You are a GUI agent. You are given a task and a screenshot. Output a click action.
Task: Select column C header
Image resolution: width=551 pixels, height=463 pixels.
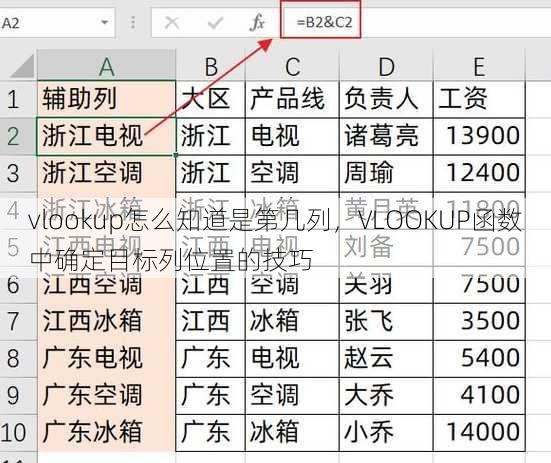292,65
